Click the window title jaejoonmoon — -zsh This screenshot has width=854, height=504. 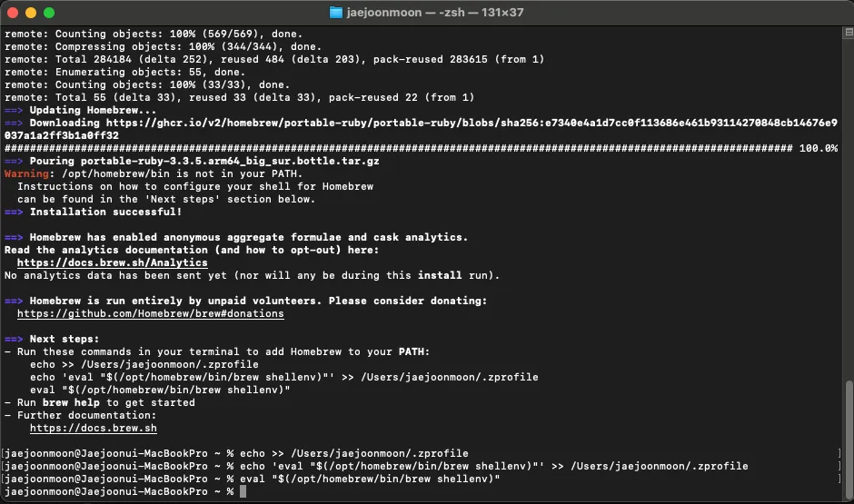tap(436, 13)
